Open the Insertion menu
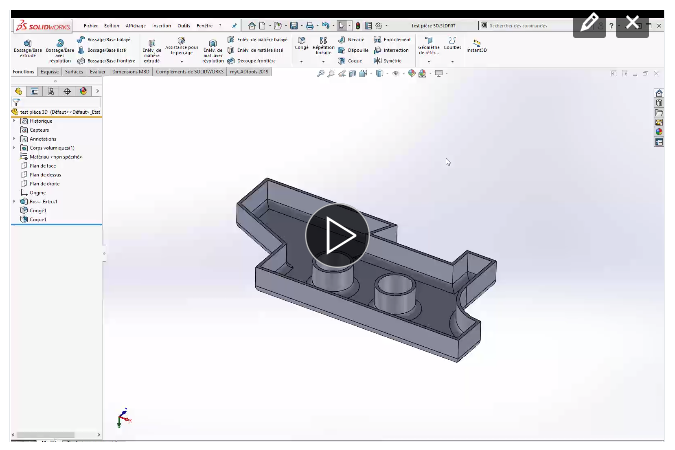The height and width of the screenshot is (450, 675). 162,26
